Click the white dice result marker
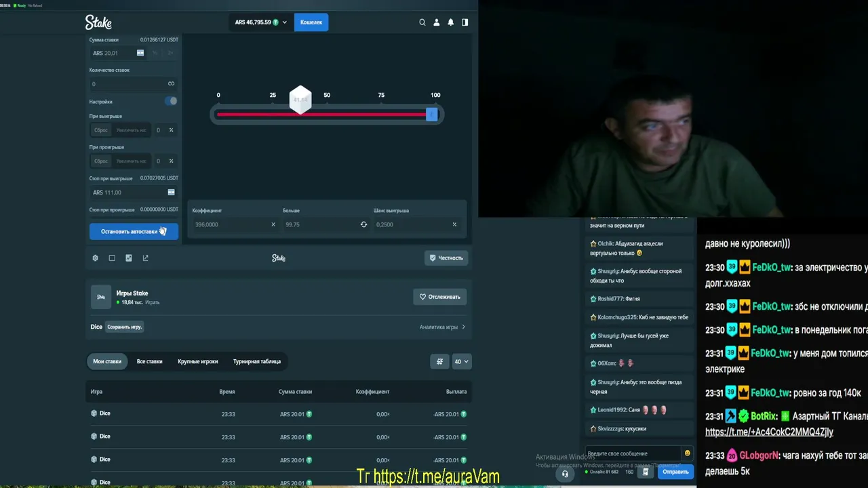Viewport: 868px width, 488px height. coord(300,100)
